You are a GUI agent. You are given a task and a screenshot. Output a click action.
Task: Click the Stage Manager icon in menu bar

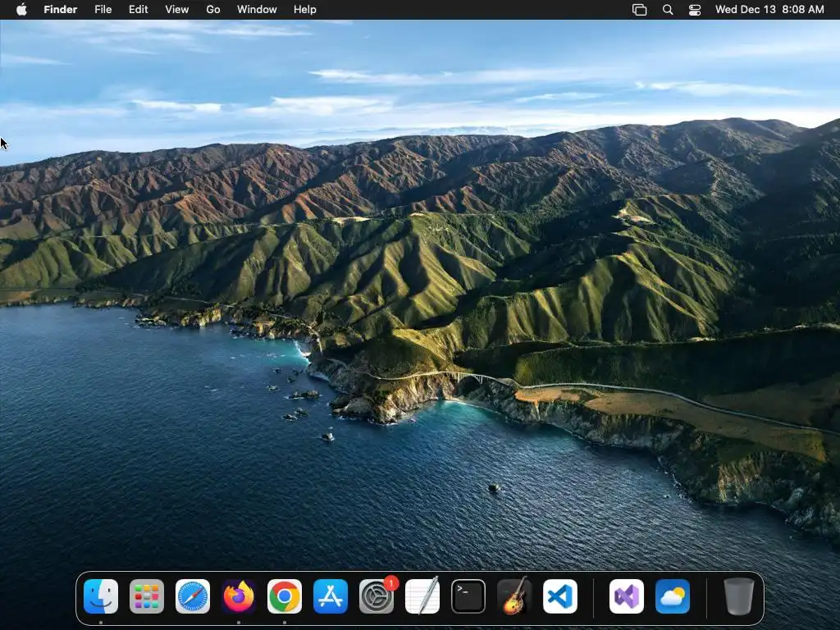(640, 10)
